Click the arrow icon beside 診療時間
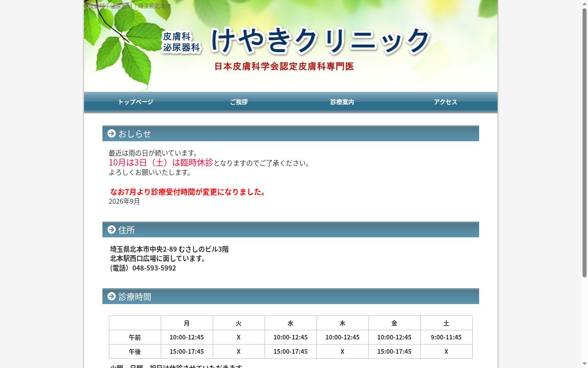 pos(112,296)
